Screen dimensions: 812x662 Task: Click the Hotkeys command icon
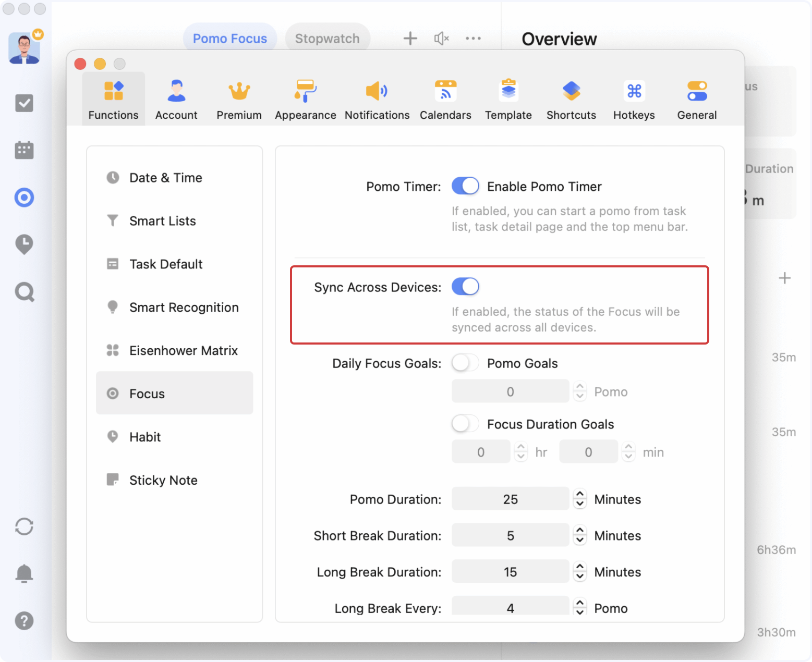634,91
